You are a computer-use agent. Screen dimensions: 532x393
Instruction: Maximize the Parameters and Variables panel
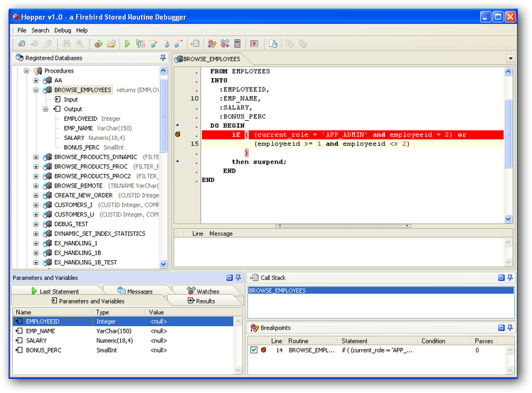tap(229, 278)
